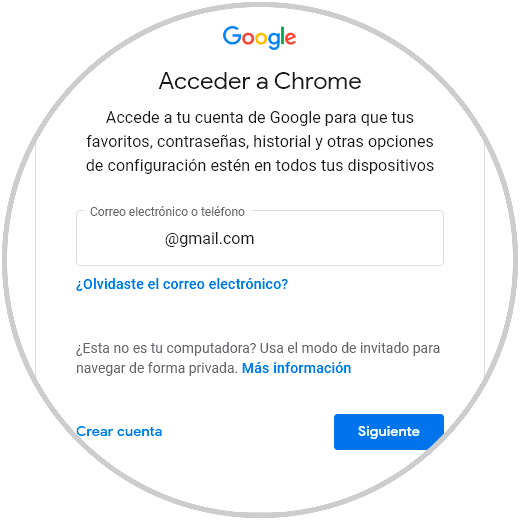Click the Siguiente button
This screenshot has width=520, height=520.
point(389,432)
